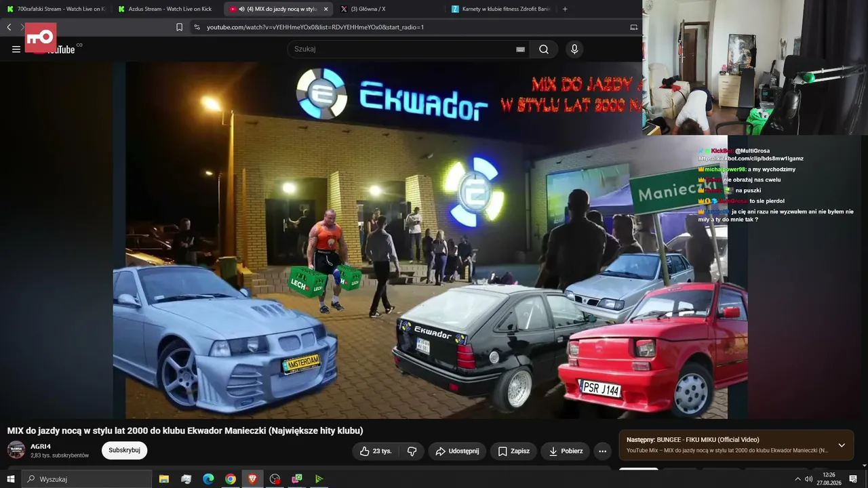Click the chat message "a my wychodzimy"
The height and width of the screenshot is (488, 868).
point(772,169)
